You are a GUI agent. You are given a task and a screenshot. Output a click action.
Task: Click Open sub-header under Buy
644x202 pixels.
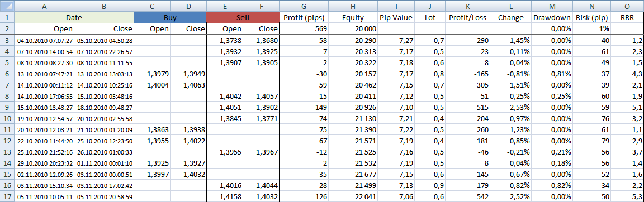click(x=152, y=29)
